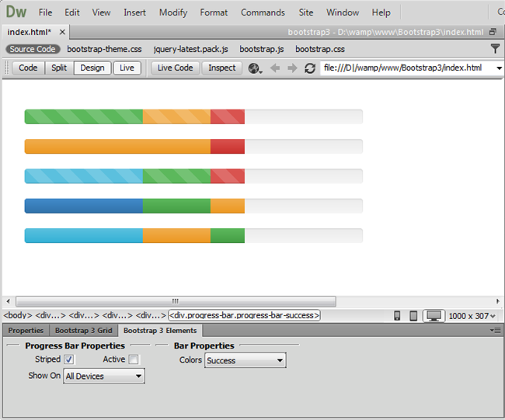Toggle Inspect mode
The height and width of the screenshot is (420, 505).
(x=222, y=68)
